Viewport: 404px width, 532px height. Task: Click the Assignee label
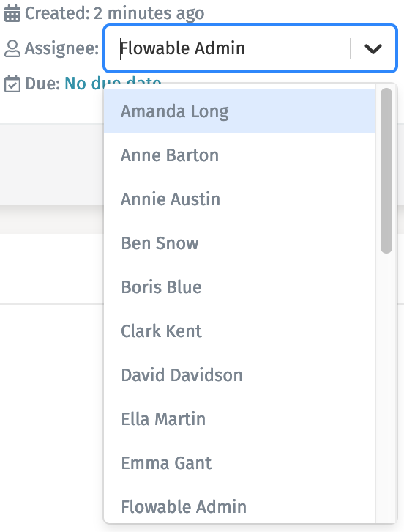(61, 48)
